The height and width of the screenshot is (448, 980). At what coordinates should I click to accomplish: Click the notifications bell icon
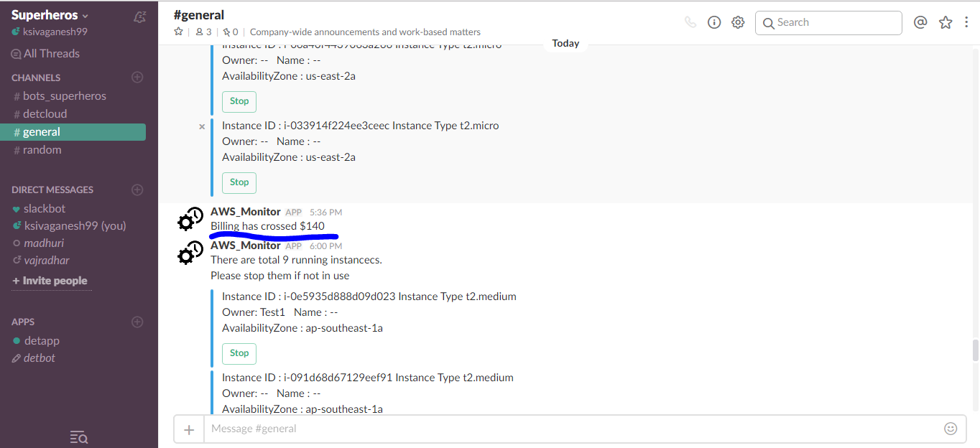[x=140, y=17]
